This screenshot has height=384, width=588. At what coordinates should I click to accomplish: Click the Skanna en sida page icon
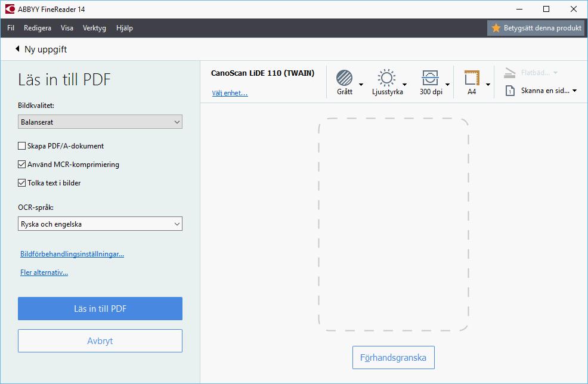coord(510,91)
